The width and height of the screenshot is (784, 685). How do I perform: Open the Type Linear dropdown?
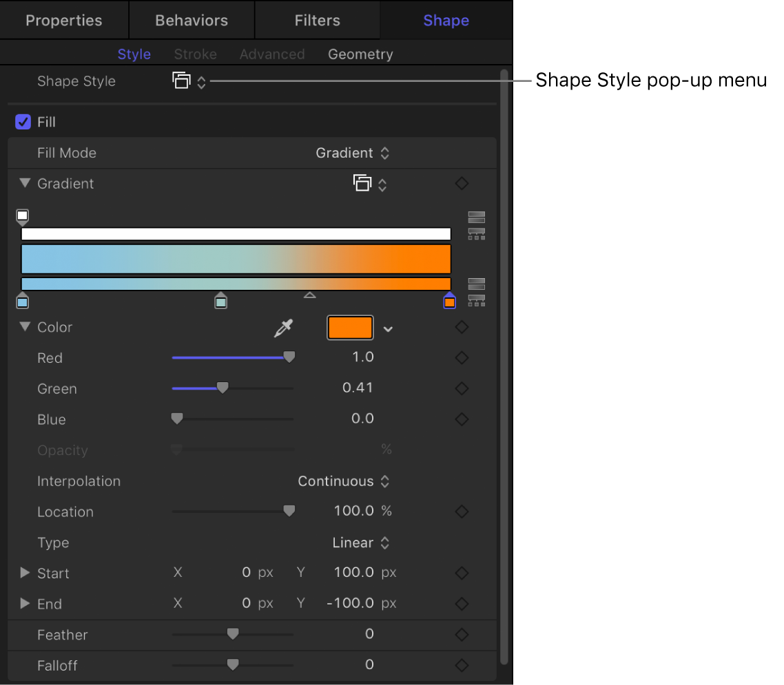click(361, 542)
